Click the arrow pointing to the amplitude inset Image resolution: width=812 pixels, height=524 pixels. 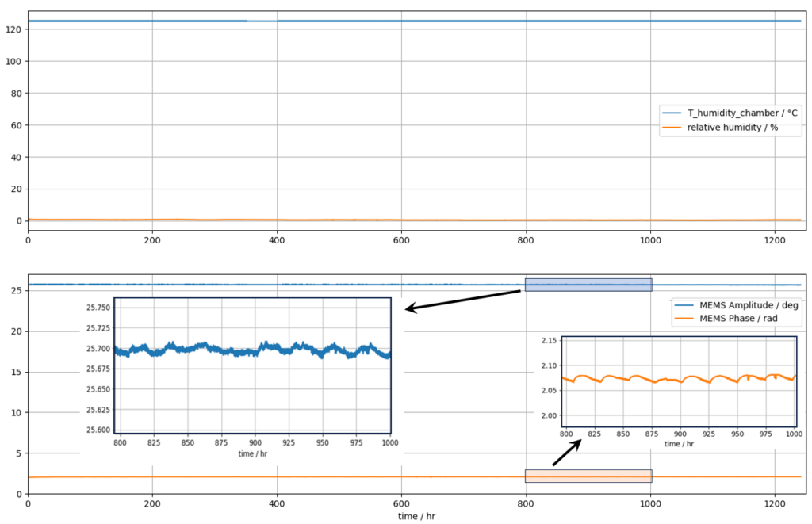(x=462, y=300)
